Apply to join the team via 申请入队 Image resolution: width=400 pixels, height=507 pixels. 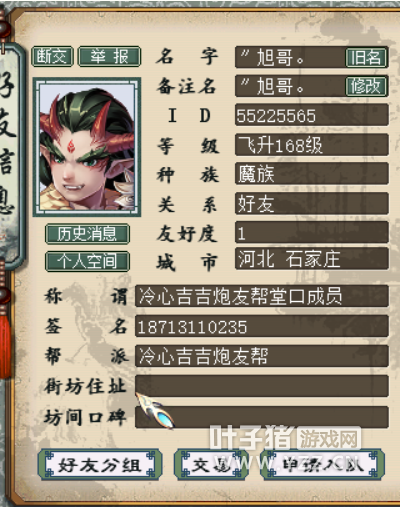click(322, 465)
